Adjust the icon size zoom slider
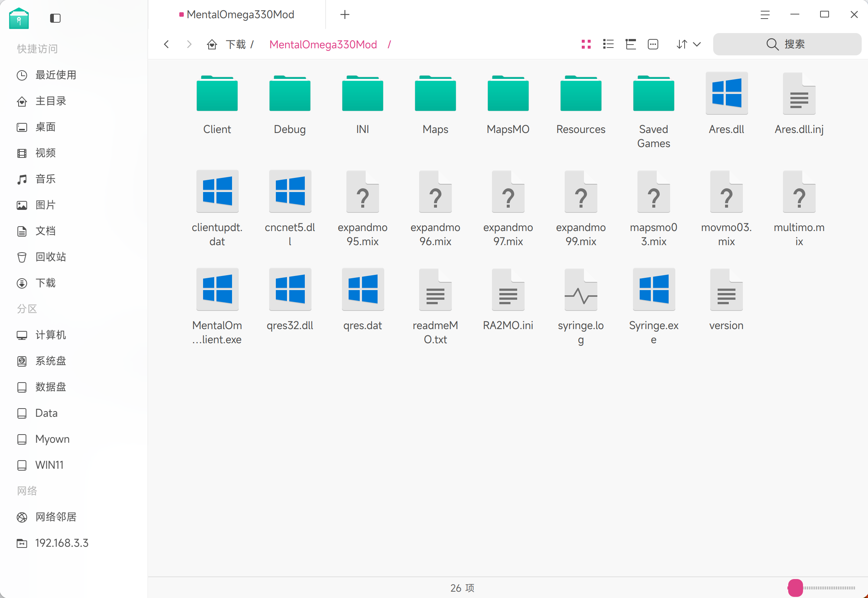This screenshot has width=868, height=598. pyautogui.click(x=795, y=588)
